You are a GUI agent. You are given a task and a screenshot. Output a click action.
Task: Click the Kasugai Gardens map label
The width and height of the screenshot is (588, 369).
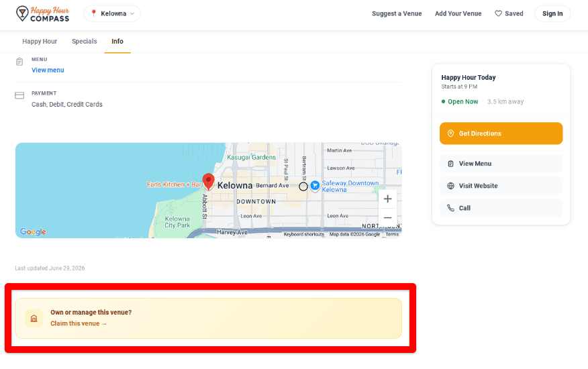(x=251, y=157)
